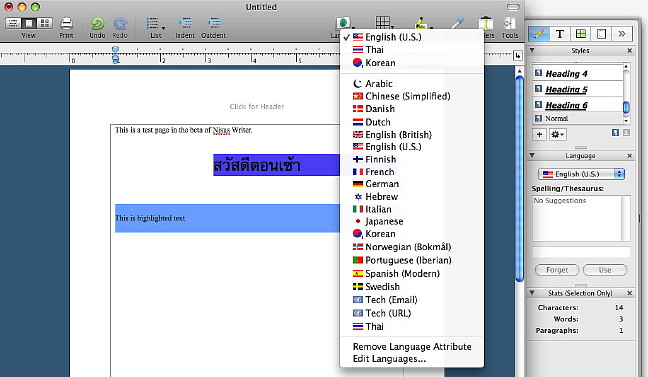Pick Japanese from the language list

point(412,221)
